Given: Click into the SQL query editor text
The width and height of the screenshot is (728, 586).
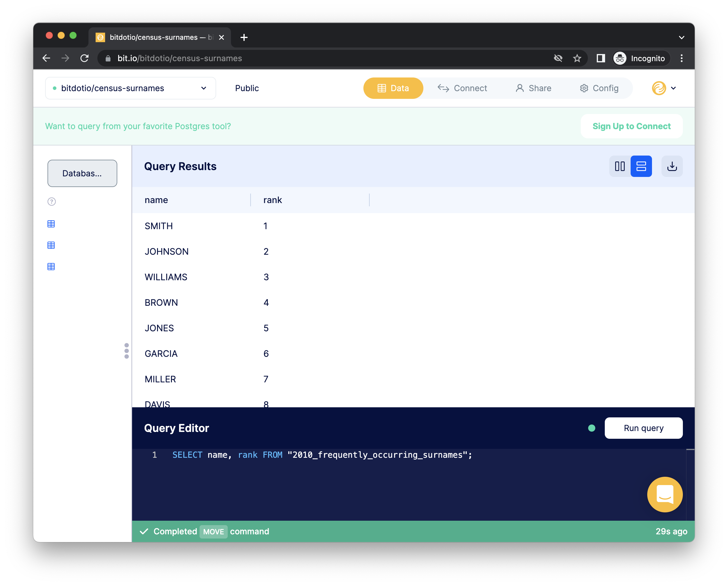Looking at the screenshot, I should [322, 455].
